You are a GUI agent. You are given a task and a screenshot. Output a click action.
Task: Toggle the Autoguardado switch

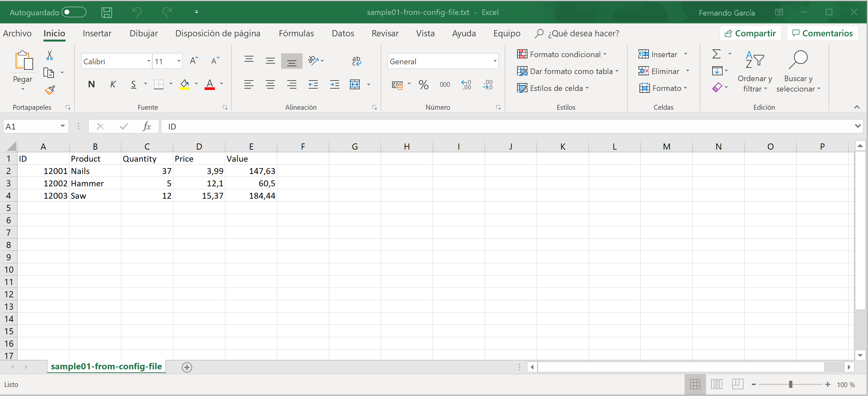[74, 12]
